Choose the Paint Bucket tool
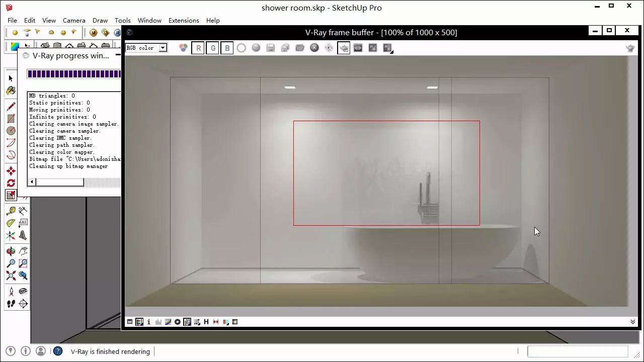 click(11, 91)
